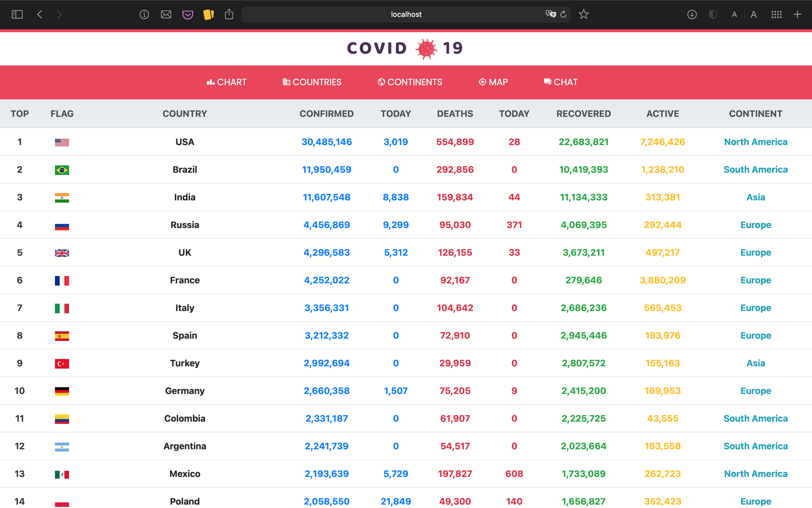Increase text size with large A

coord(754,14)
